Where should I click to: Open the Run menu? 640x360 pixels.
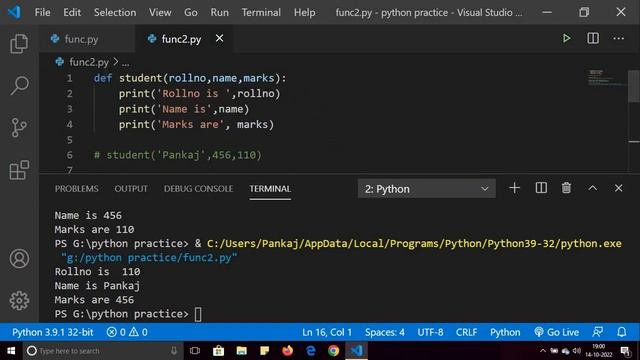click(220, 12)
